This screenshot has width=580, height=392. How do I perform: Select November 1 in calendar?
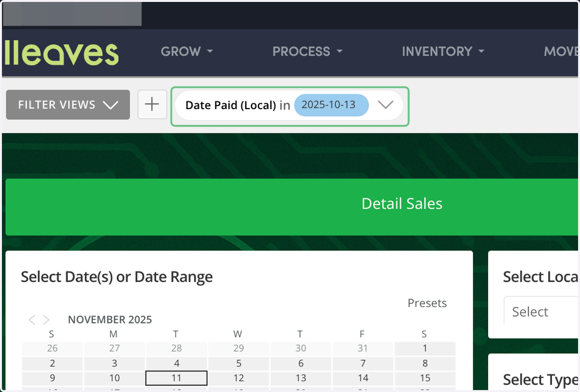[425, 349]
